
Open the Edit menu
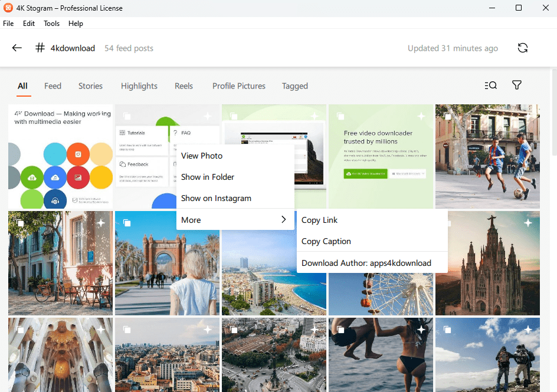point(29,24)
